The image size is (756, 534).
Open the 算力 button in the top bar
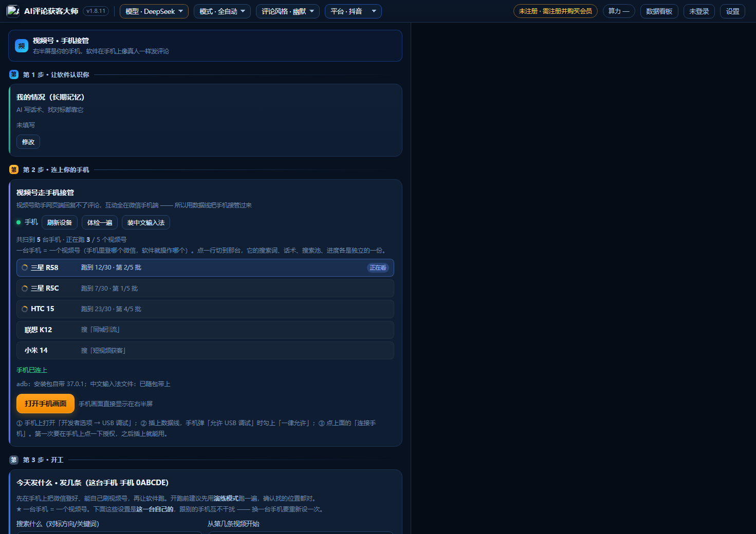tap(619, 11)
